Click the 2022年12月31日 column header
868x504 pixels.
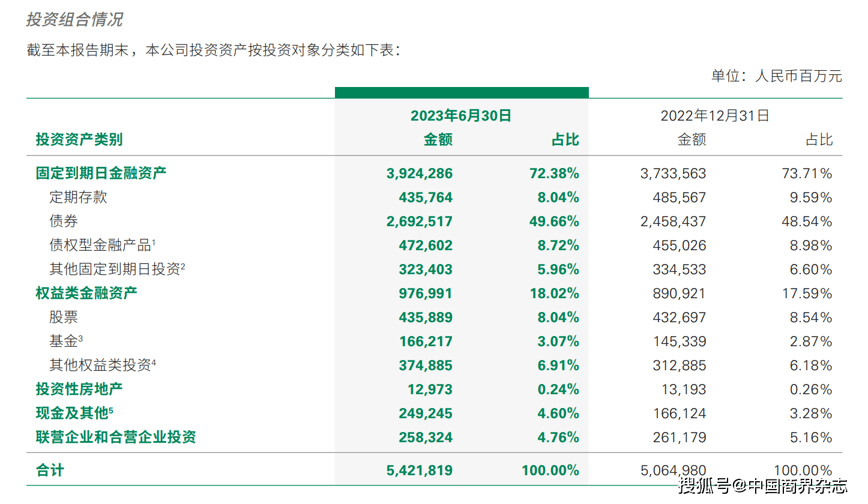coord(714,116)
